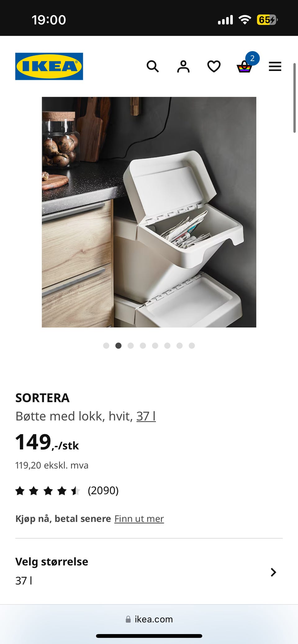Click the underlined 37 l size link

point(146,416)
